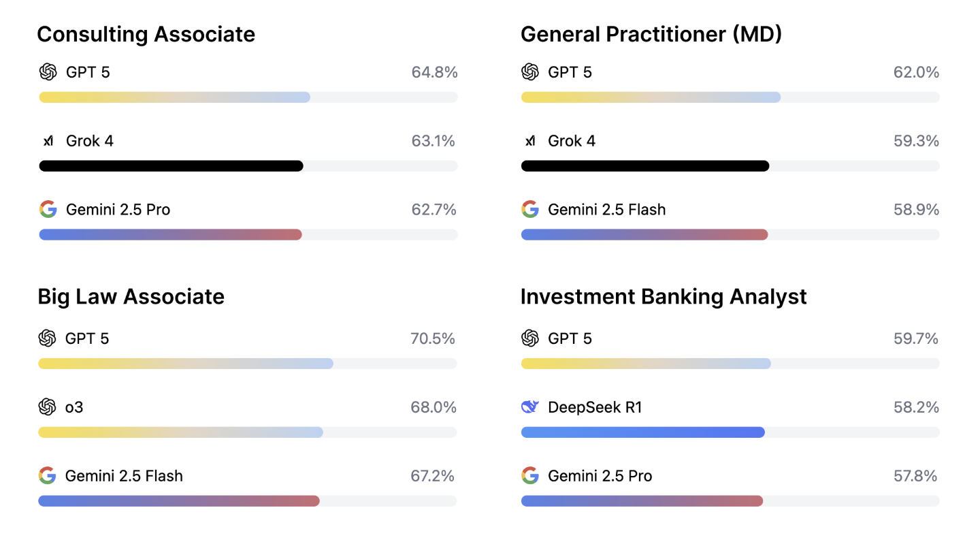This screenshot has height=542, width=980.
Task: Click the o3 model name
Action: tap(74, 407)
